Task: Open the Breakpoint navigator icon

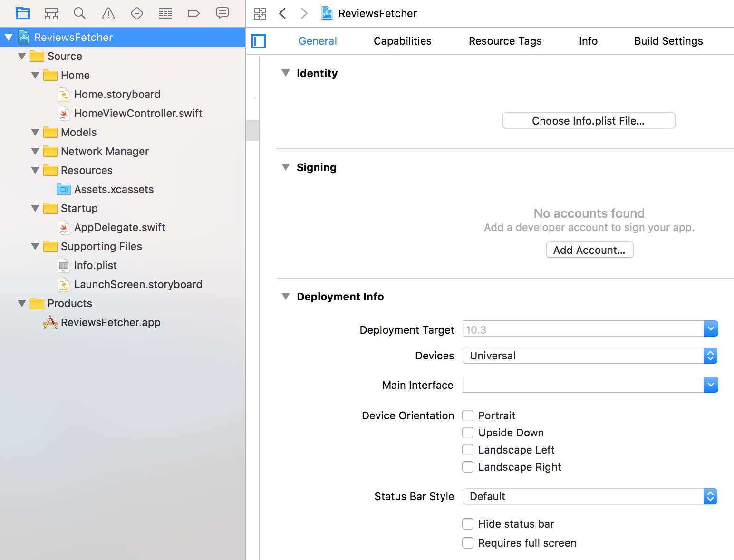Action: coord(193,13)
